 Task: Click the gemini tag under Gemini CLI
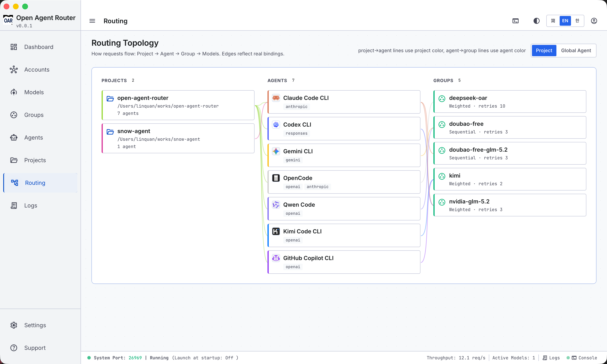[x=293, y=160]
